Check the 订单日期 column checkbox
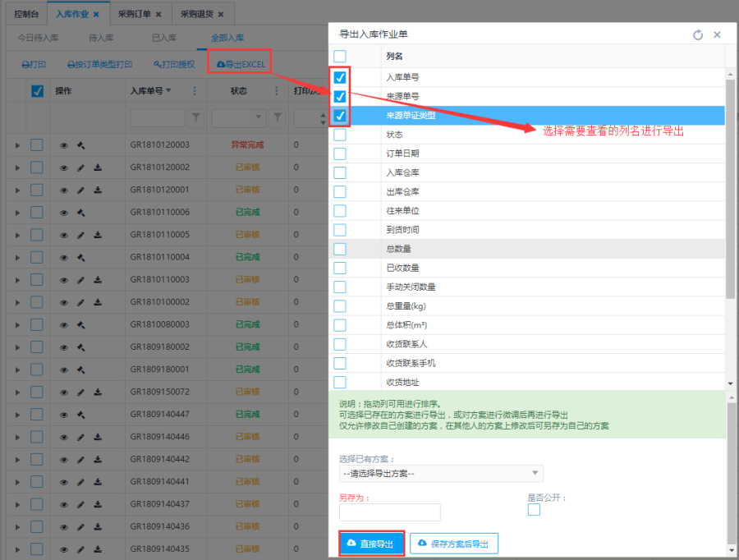739x560 pixels. pyautogui.click(x=340, y=154)
